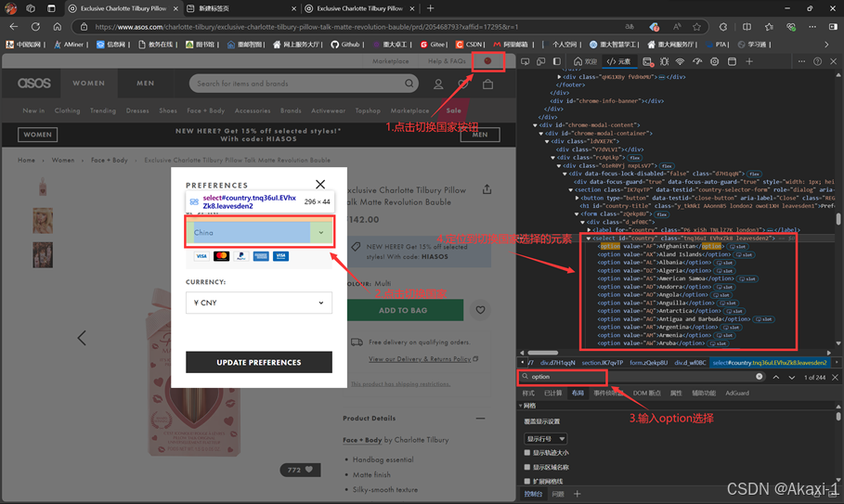Toggle the second checkbox in the layout grid settings

coord(527,467)
